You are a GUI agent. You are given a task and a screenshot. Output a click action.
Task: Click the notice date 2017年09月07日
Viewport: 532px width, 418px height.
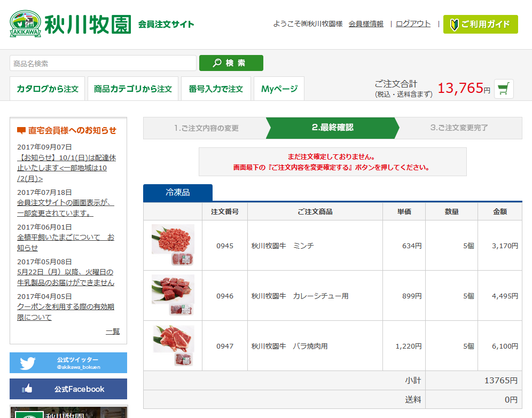click(44, 147)
